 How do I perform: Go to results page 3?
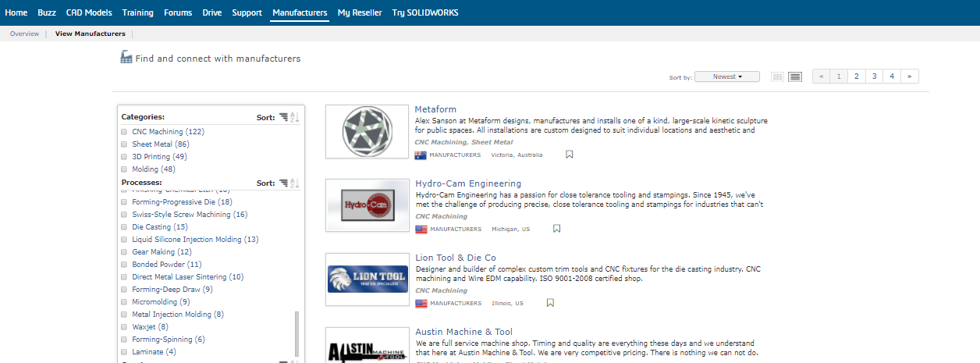coord(875,77)
